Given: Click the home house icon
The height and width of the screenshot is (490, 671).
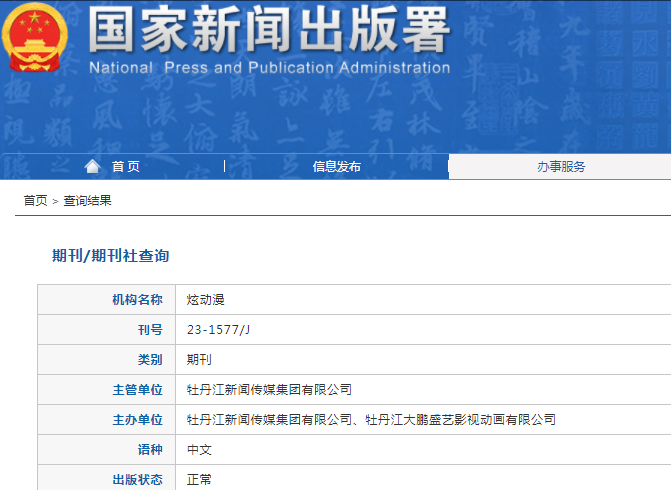Looking at the screenshot, I should (x=92, y=166).
